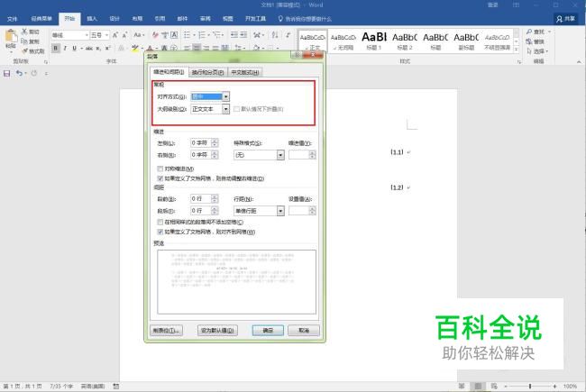Toggle the mirror indents checkbox (M)

[160, 169]
